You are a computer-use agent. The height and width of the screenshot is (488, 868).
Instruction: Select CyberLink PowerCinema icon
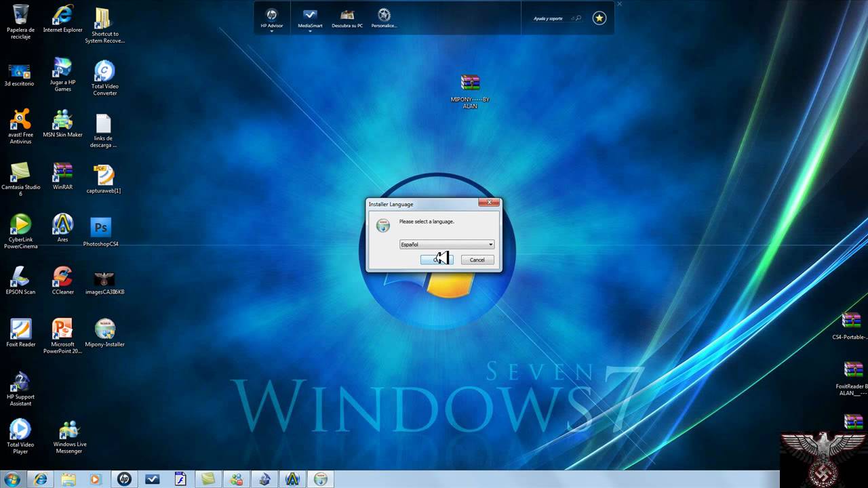(x=20, y=231)
